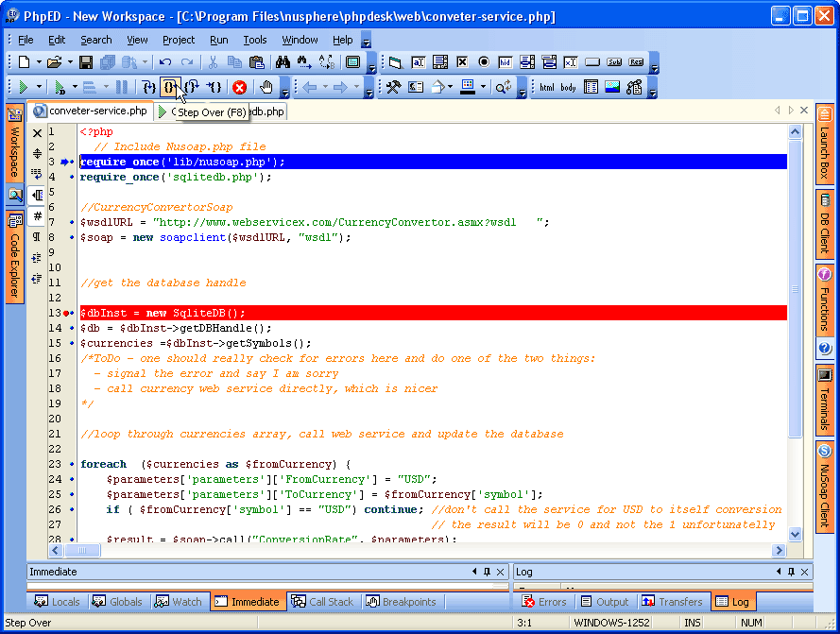Image resolution: width=840 pixels, height=634 pixels.
Task: Switch to the Breakpoints tab
Action: [x=402, y=602]
